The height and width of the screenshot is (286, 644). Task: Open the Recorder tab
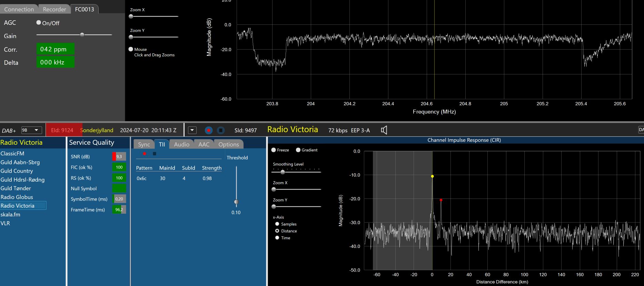click(54, 9)
